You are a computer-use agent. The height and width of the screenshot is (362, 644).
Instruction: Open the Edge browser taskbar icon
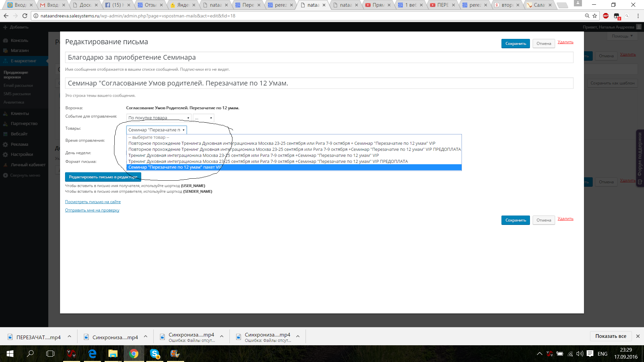coord(92,354)
